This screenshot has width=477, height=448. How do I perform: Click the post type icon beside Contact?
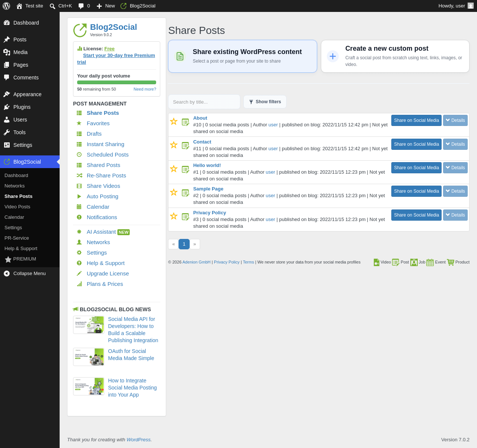[x=186, y=146]
